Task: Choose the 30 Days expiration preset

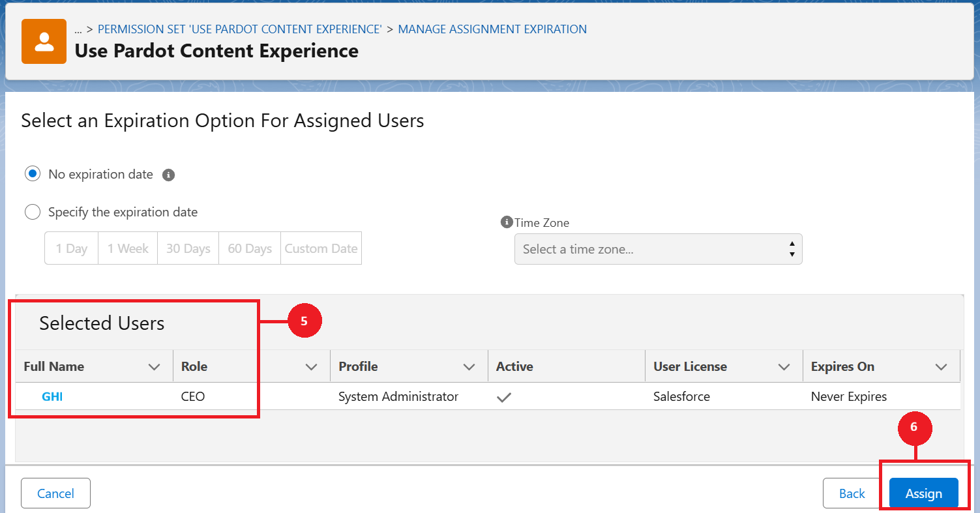Action: point(188,249)
